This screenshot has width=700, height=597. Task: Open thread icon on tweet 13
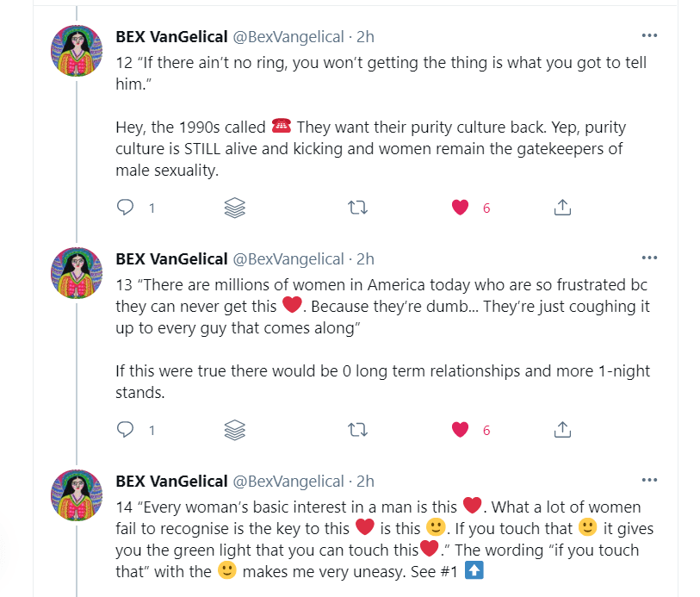click(x=235, y=429)
